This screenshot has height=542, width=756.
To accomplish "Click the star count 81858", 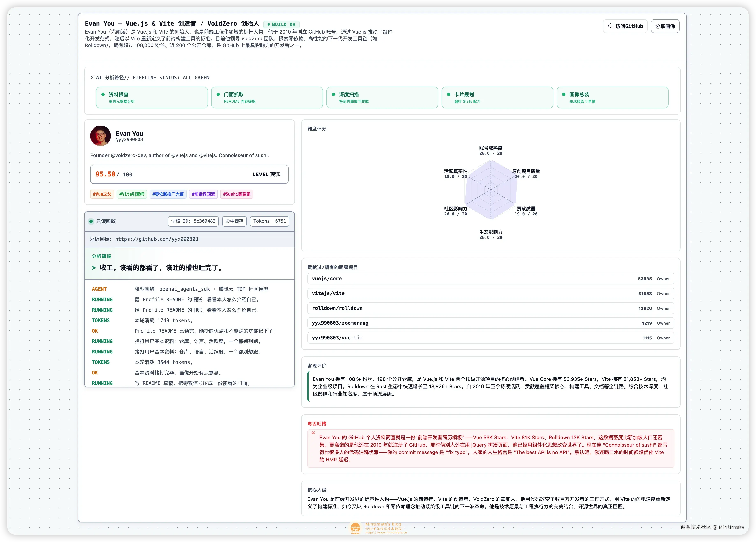I will 645,293.
